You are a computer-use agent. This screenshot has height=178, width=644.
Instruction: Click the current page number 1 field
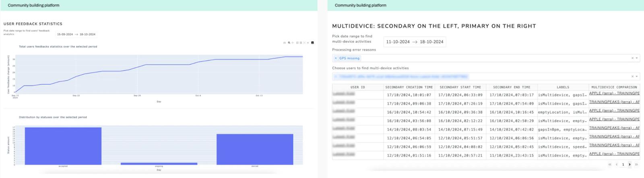click(x=623, y=164)
